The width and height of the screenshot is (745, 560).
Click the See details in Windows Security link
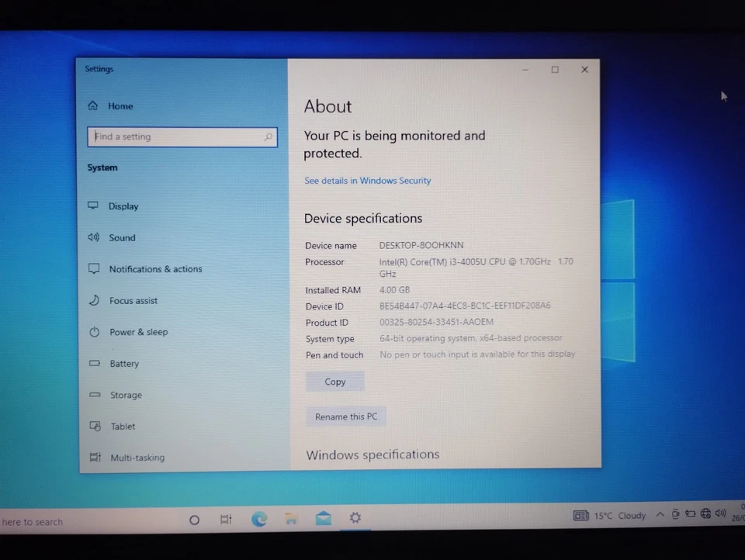tap(367, 180)
